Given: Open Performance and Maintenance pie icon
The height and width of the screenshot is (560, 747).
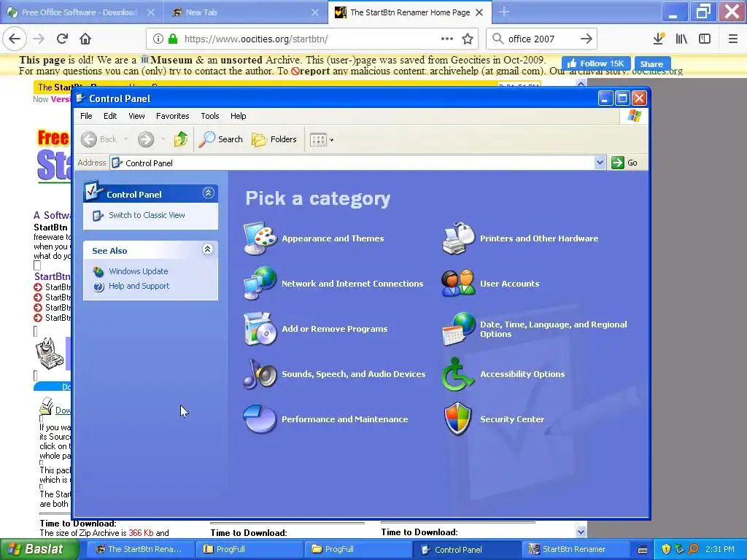Looking at the screenshot, I should click(260, 419).
